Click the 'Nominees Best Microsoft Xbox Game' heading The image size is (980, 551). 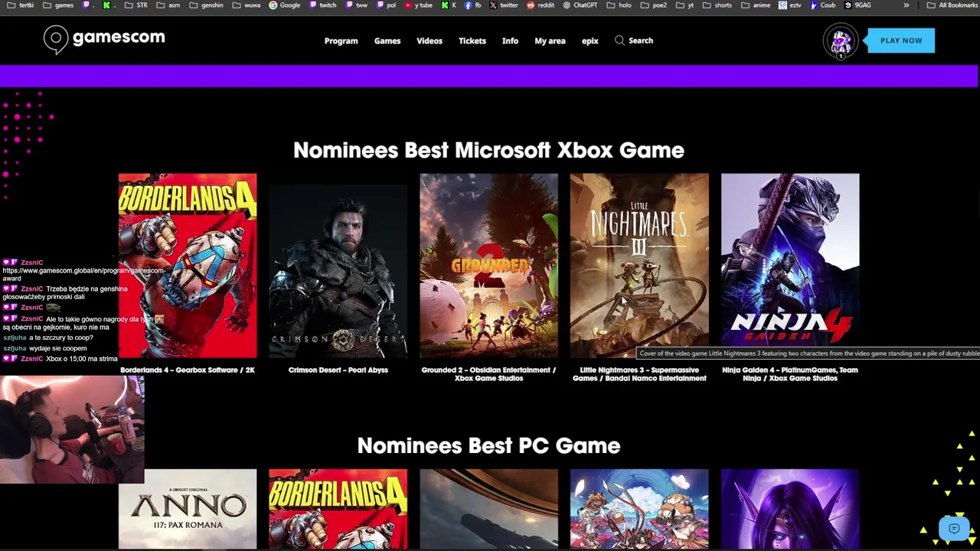[x=488, y=150]
